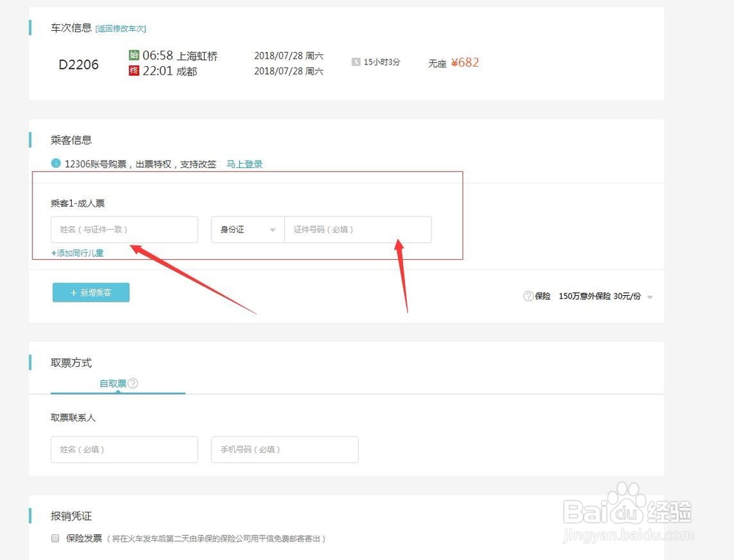
Task: Toggle the insurance invoice option
Action: (x=55, y=538)
